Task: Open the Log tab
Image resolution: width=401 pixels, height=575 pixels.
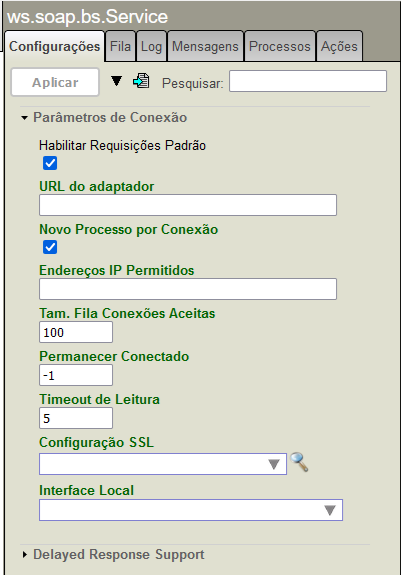Action: (x=151, y=47)
